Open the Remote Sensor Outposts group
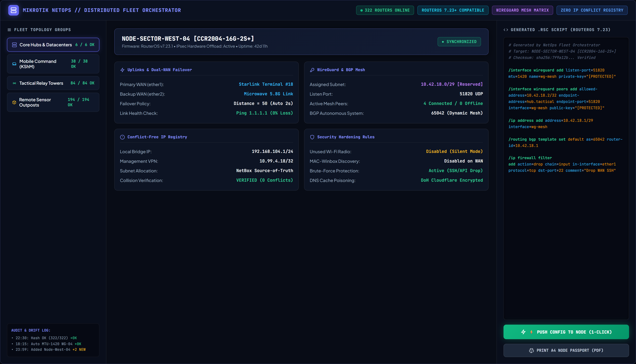Image resolution: width=636 pixels, height=364 pixels. [53, 102]
